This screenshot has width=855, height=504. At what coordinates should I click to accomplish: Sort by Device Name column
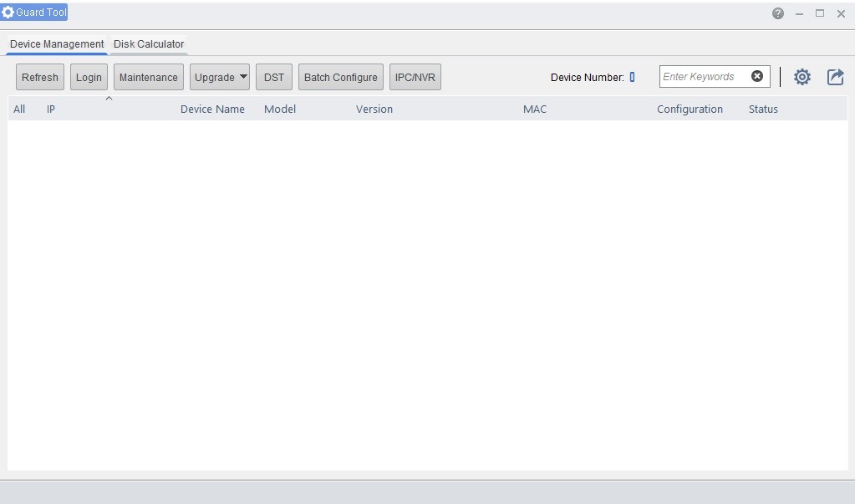tap(212, 109)
